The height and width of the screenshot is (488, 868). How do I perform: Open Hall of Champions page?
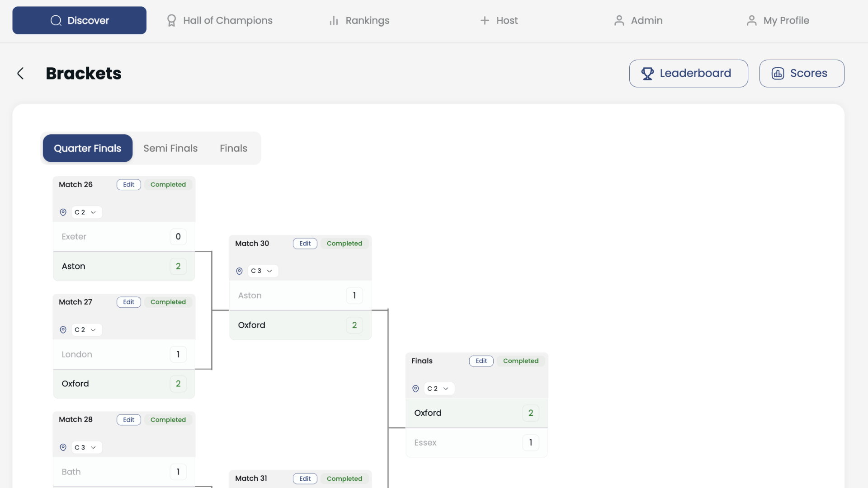(x=219, y=20)
